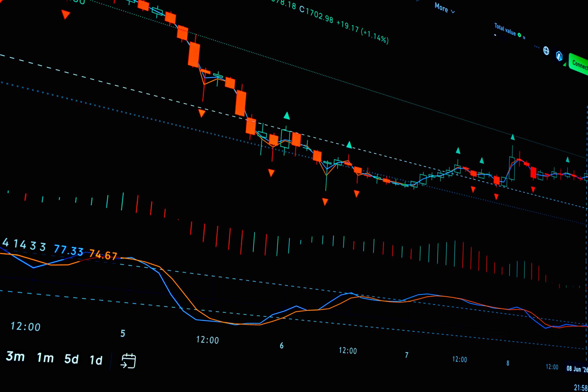Click the Total value label

[505, 29]
